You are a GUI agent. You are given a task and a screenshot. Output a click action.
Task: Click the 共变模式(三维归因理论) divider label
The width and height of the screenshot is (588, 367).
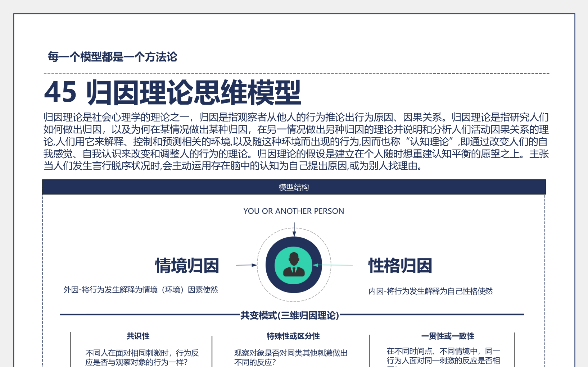[x=290, y=315]
